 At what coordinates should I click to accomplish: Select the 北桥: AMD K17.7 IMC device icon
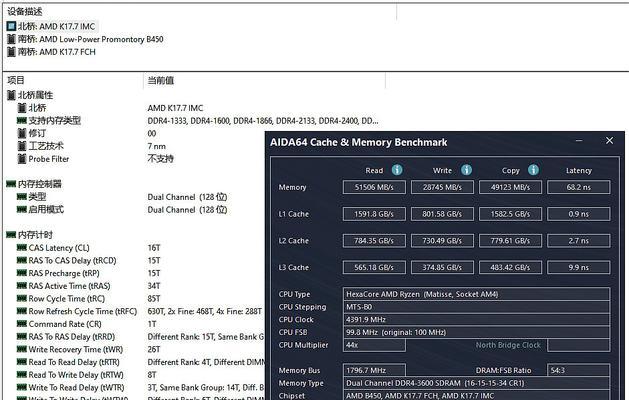click(11, 26)
